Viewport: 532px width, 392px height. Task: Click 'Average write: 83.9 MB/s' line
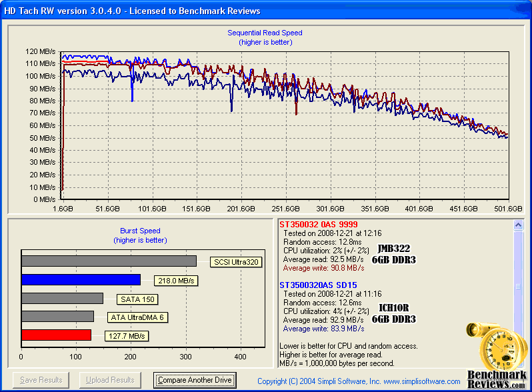tap(324, 329)
